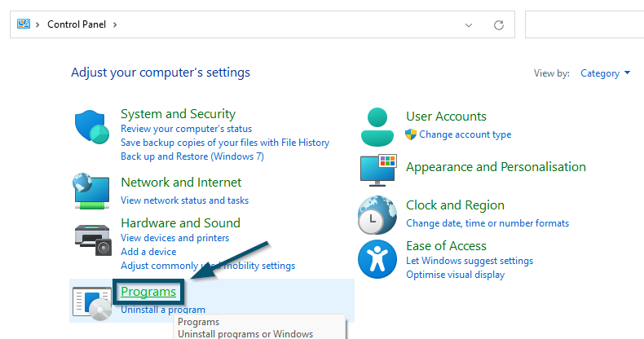This screenshot has width=644, height=339.
Task: Refresh the Control Panel view
Action: [x=499, y=25]
